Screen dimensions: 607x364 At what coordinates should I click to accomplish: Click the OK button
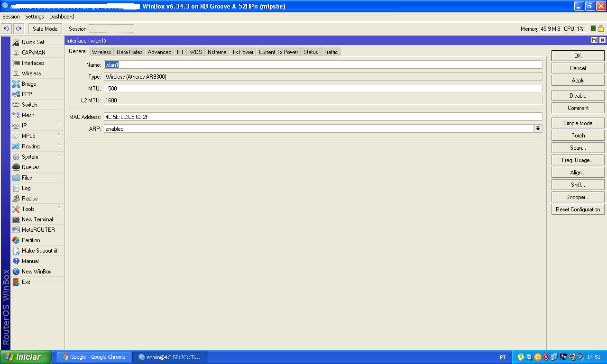(x=578, y=56)
